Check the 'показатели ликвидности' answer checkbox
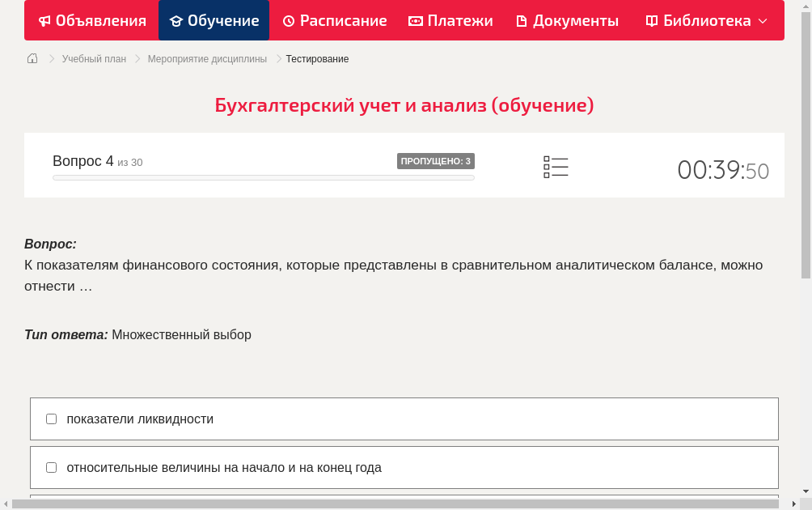812x510 pixels. point(51,419)
